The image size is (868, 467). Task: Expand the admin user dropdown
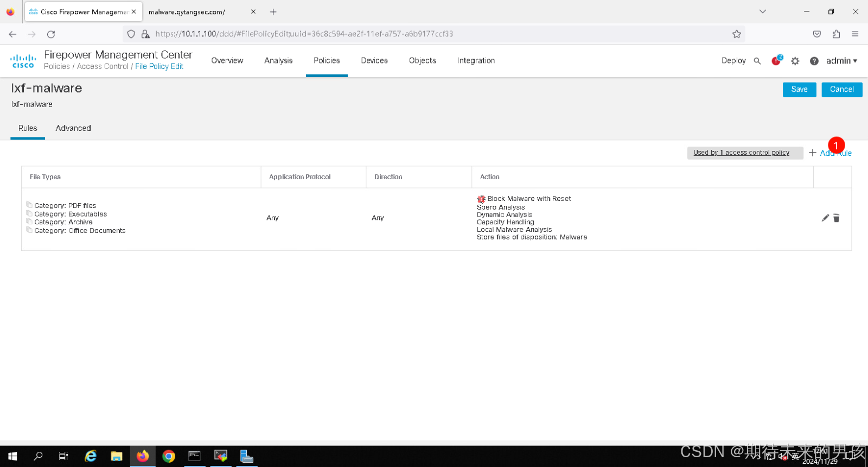click(841, 61)
